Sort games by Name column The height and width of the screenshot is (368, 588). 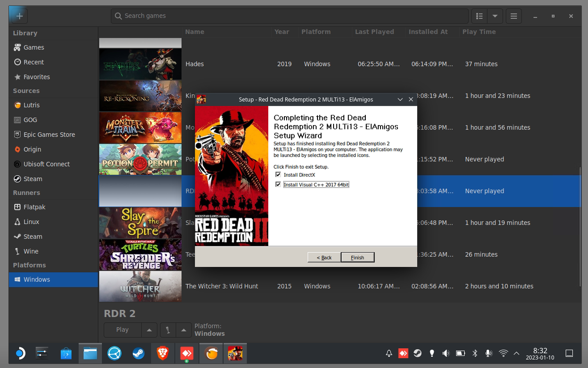(195, 32)
